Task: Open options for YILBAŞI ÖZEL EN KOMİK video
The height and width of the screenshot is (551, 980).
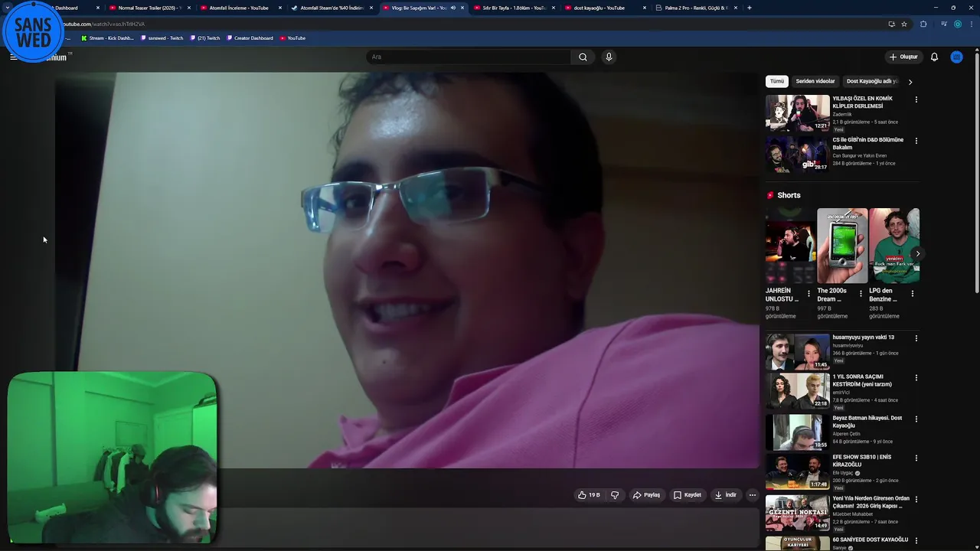Action: click(x=916, y=99)
